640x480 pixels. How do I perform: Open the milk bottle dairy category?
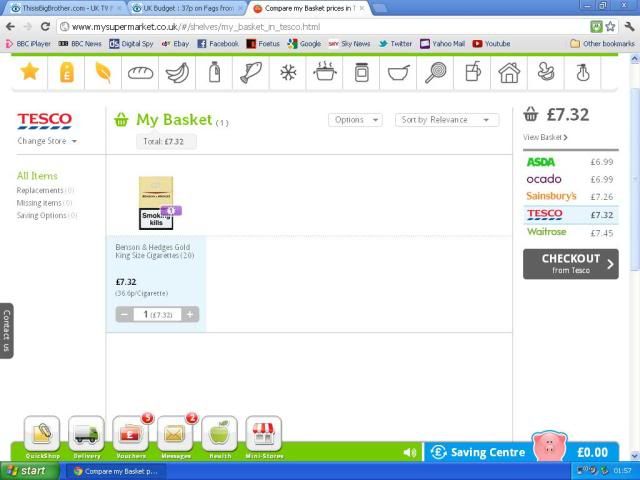point(214,72)
